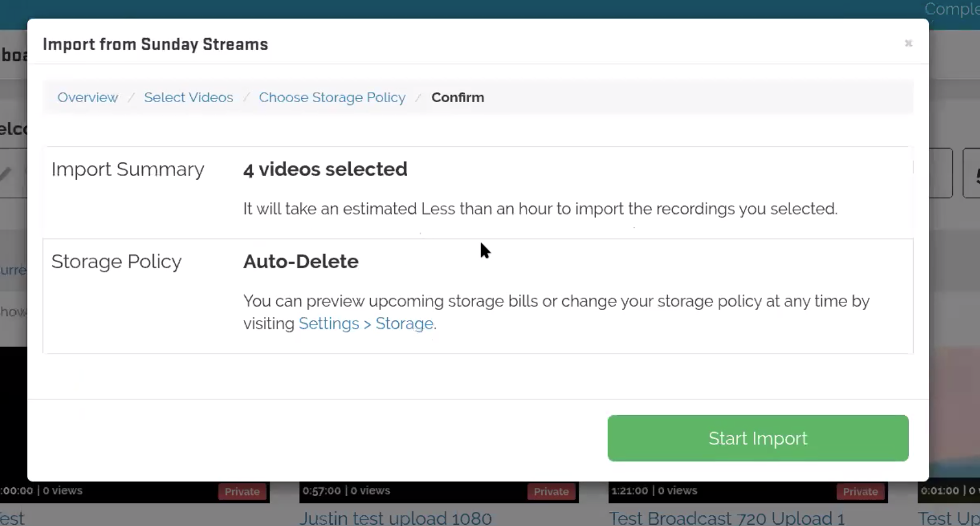
Task: Open the Test Broadcast 720 Upload 1 video
Action: click(726, 518)
